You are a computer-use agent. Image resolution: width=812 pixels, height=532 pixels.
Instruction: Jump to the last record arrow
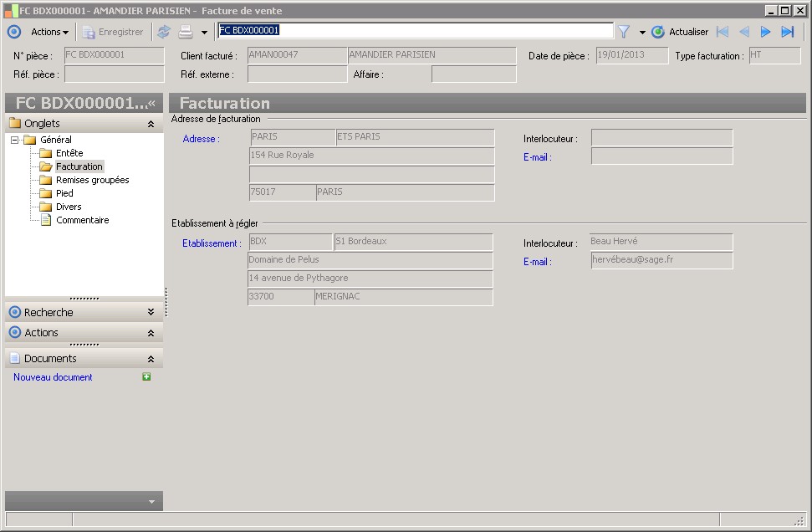(787, 32)
